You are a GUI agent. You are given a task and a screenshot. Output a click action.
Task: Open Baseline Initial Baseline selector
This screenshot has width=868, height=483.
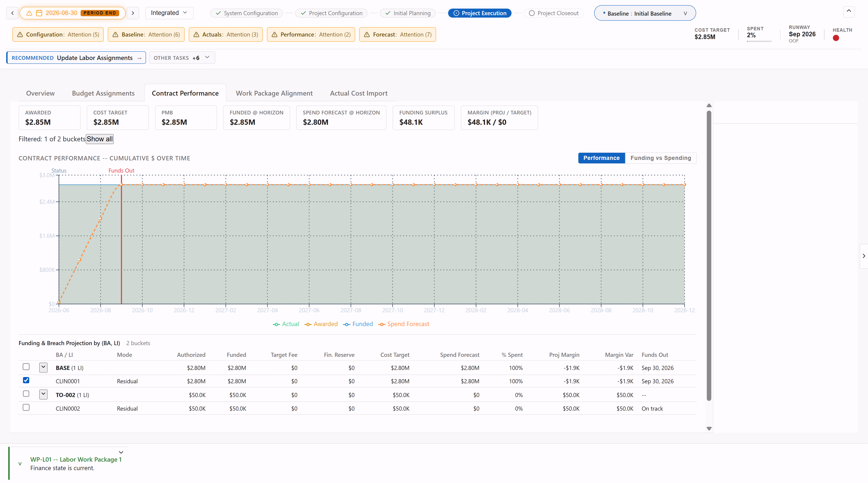pos(645,13)
